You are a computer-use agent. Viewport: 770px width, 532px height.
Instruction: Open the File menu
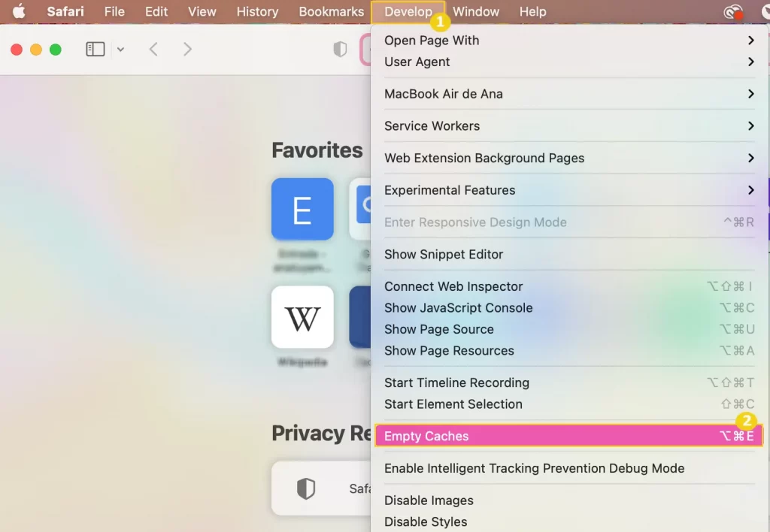coord(114,11)
